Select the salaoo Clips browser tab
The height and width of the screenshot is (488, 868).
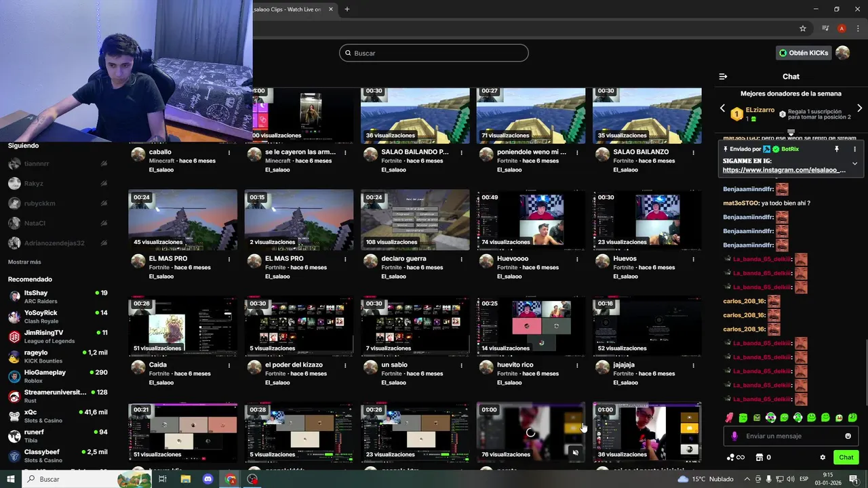(x=288, y=9)
